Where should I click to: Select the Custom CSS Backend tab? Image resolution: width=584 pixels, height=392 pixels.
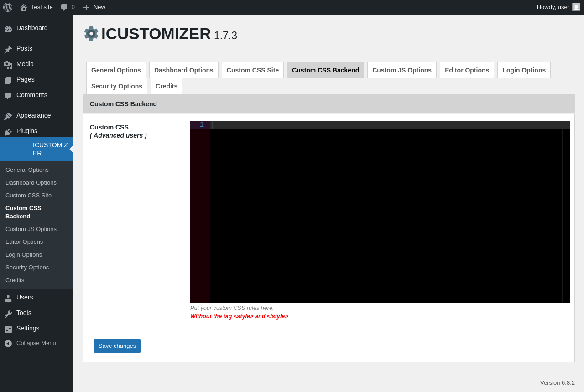pyautogui.click(x=326, y=70)
